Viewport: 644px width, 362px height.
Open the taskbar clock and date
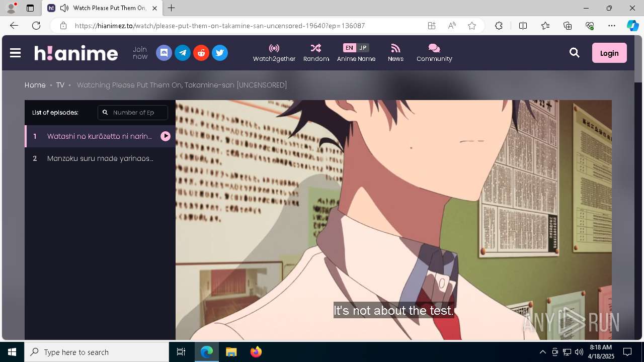601,352
